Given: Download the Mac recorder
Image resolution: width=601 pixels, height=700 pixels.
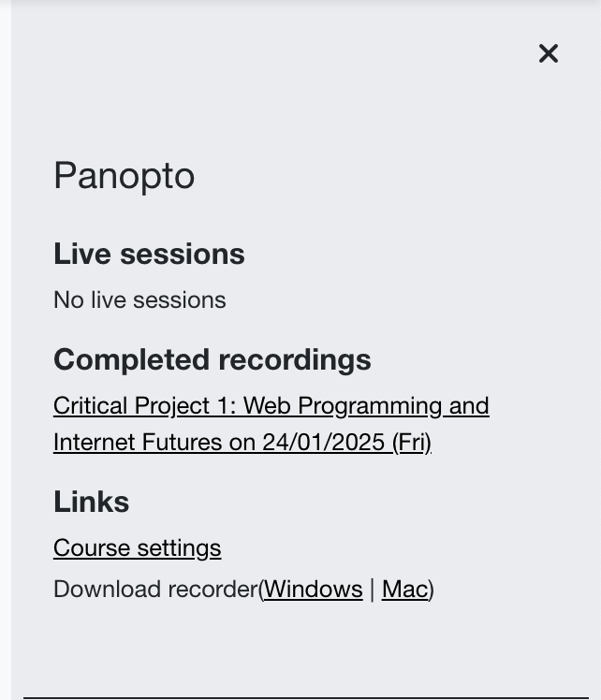Looking at the screenshot, I should coord(404,589).
